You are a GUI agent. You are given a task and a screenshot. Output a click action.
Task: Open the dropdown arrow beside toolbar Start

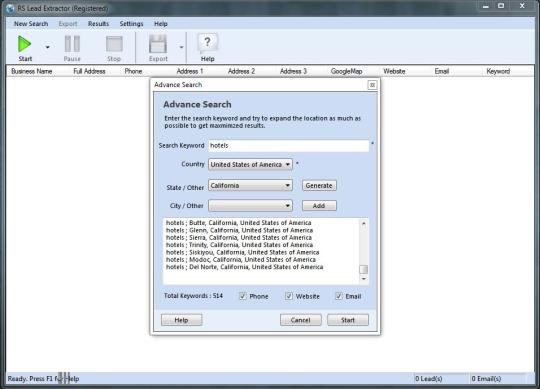pos(48,47)
